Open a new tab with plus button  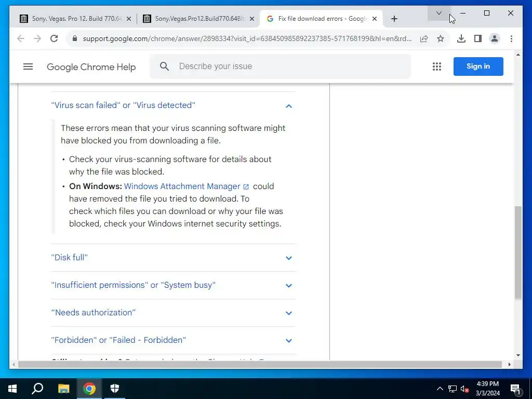click(x=394, y=19)
